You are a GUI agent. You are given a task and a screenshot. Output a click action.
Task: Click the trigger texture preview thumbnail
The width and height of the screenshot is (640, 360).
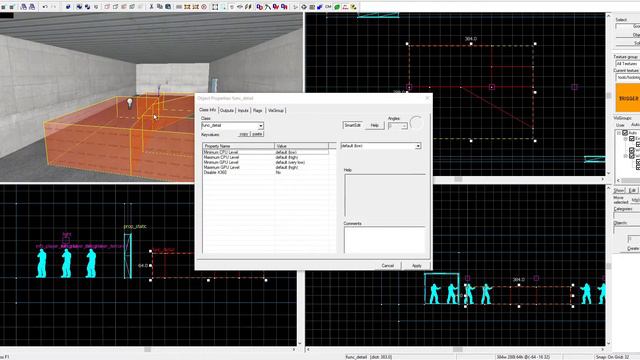(x=628, y=98)
